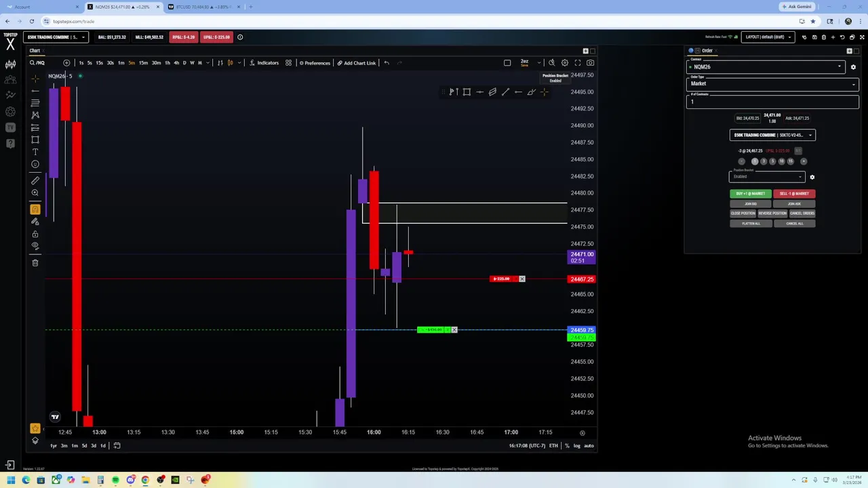The height and width of the screenshot is (488, 868).
Task: Expand the Contract NQM26 dropdown
Action: (766, 67)
